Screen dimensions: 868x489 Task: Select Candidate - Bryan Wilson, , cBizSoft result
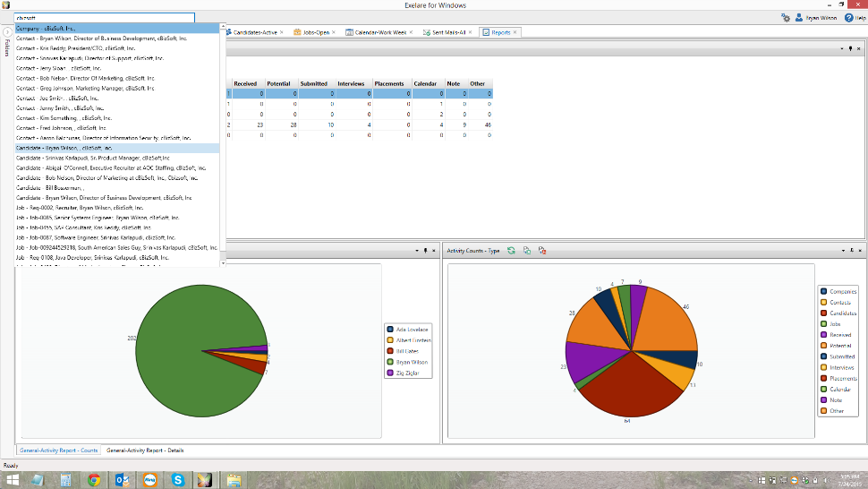tap(117, 148)
